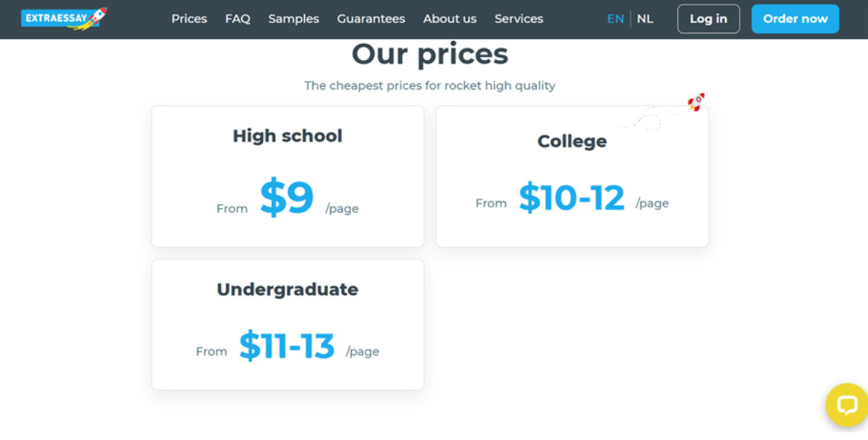Go to the FAQ page
Screen dimensions: 868x440
pos(238,19)
